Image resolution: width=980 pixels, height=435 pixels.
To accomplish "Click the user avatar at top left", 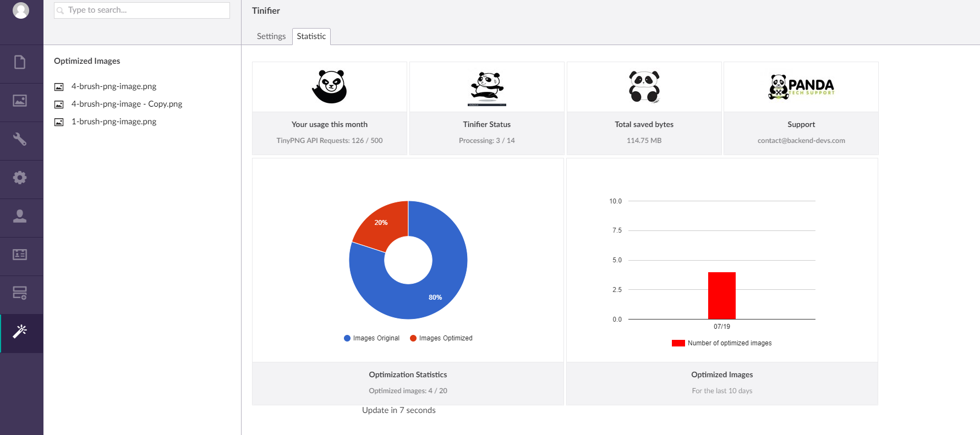I will (x=21, y=10).
